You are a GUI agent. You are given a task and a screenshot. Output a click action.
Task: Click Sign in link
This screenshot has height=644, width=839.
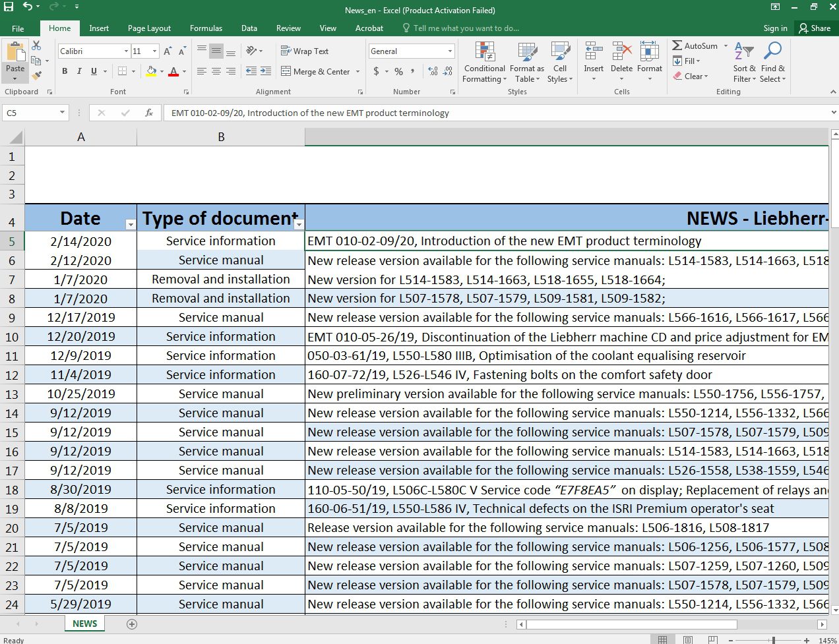pyautogui.click(x=775, y=28)
